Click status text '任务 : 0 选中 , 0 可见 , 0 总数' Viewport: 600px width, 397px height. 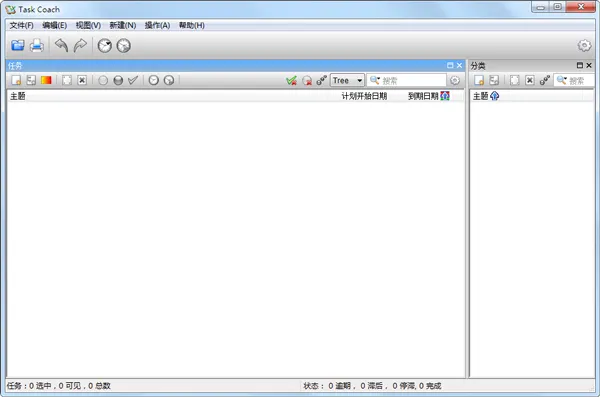(59, 386)
